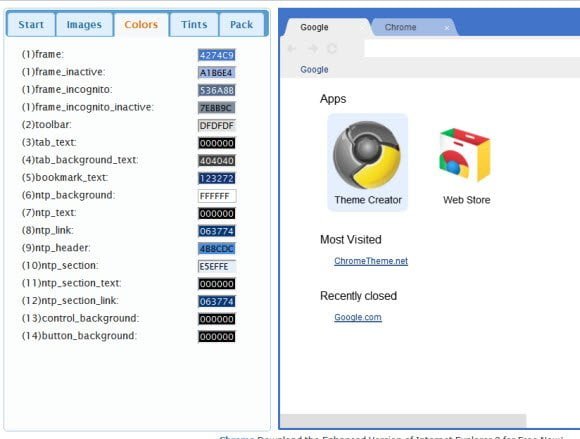580x439 pixels.
Task: Click the (2)toolbar: label
Action: point(46,125)
